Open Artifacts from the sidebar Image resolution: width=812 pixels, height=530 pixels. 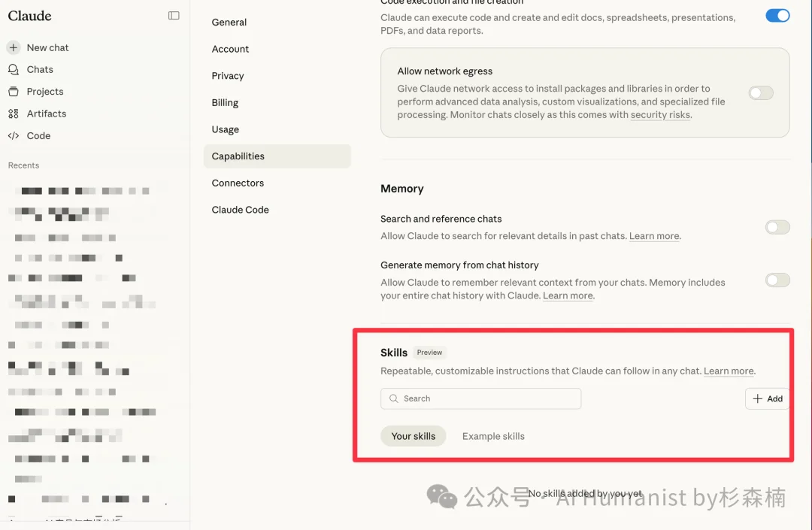point(46,114)
